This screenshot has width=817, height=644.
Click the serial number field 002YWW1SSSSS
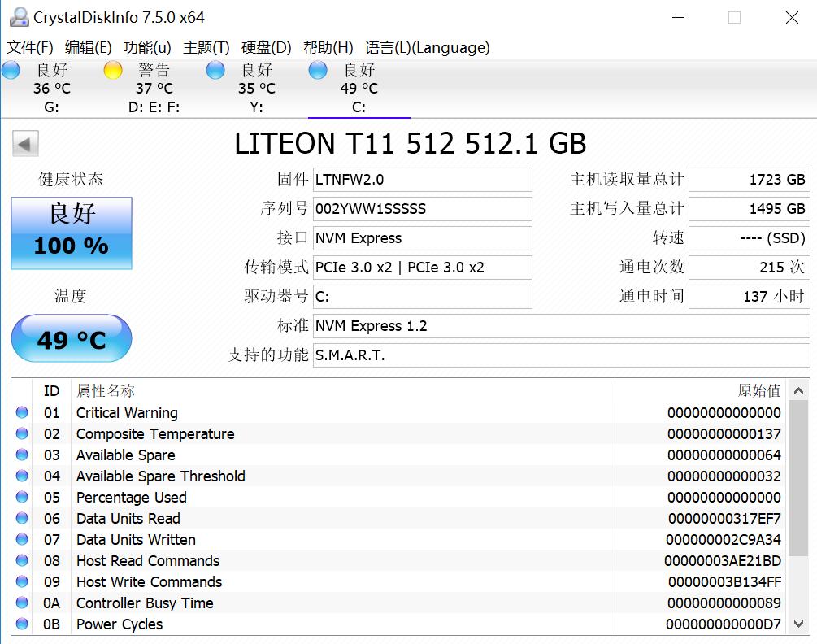pos(423,209)
